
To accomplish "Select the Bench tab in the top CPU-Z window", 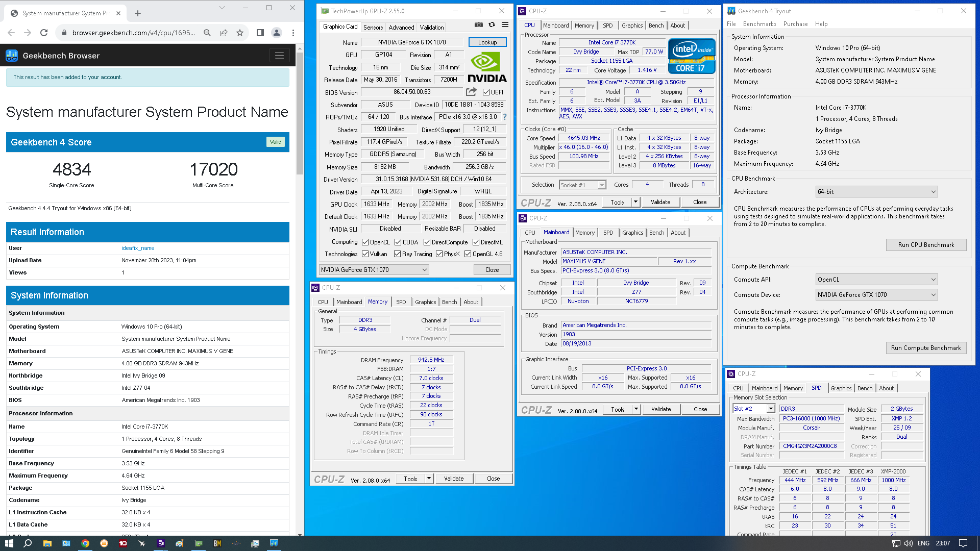I will pos(656,26).
